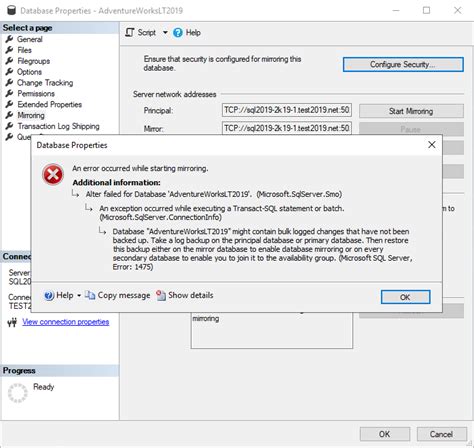
Task: Minimize the Database Properties window
Action: [396, 10]
